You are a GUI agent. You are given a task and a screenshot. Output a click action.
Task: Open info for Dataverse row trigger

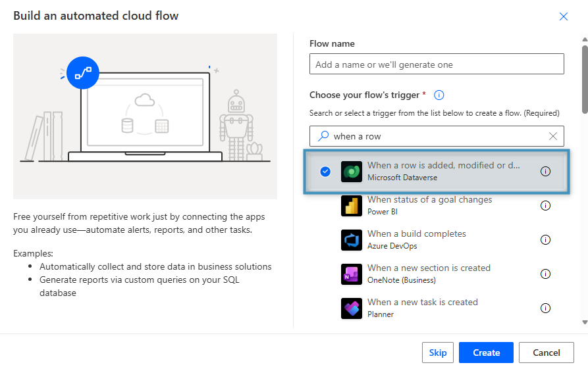coord(545,172)
